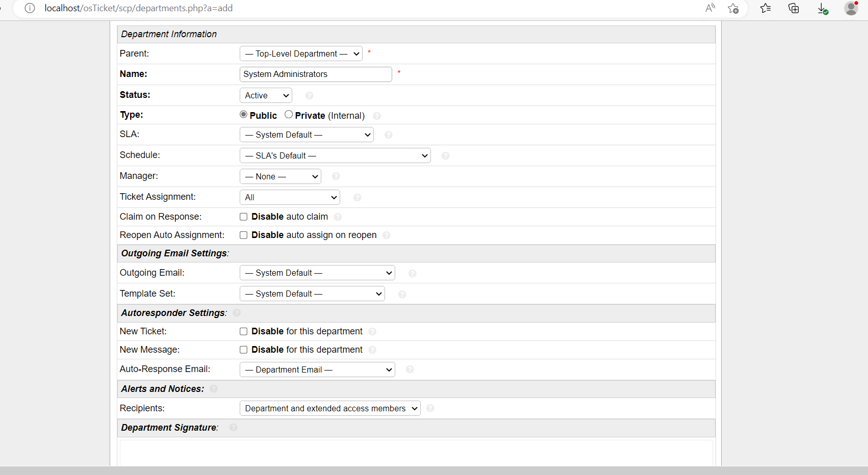The image size is (868, 475).
Task: View Autoresponder Settings section help
Action: click(237, 313)
